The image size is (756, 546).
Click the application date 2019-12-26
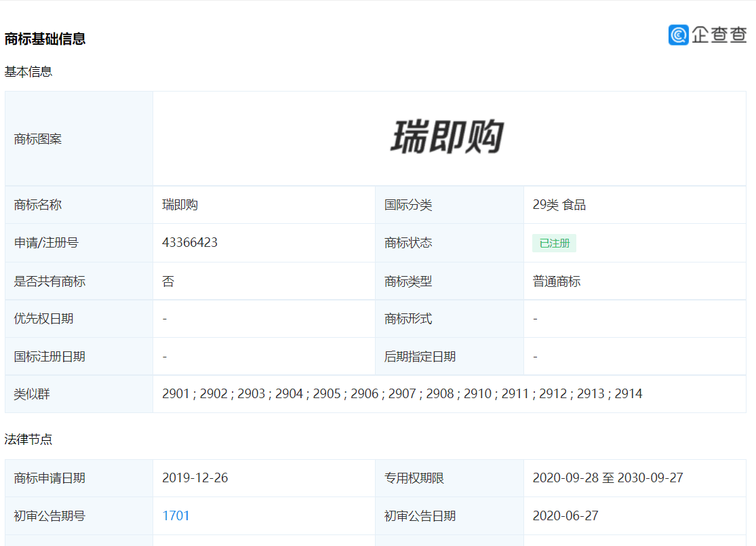pos(195,478)
